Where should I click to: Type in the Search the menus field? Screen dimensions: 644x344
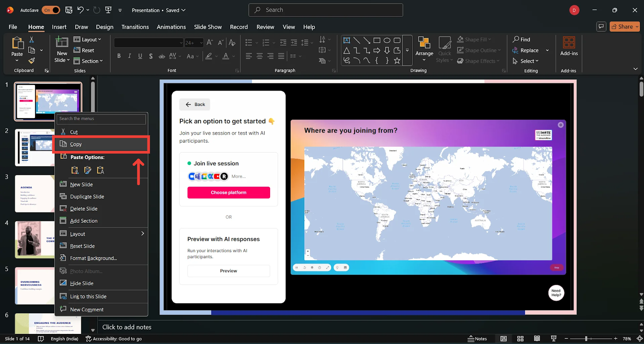(101, 119)
